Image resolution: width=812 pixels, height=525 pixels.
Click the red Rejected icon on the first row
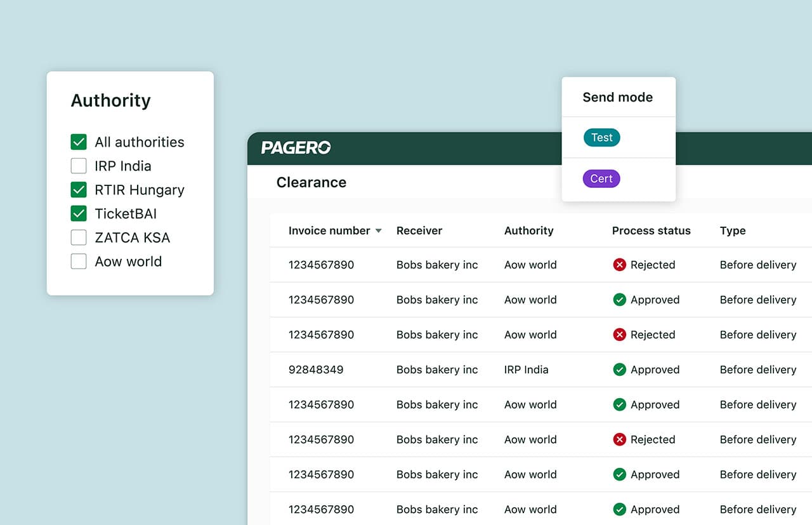tap(619, 265)
